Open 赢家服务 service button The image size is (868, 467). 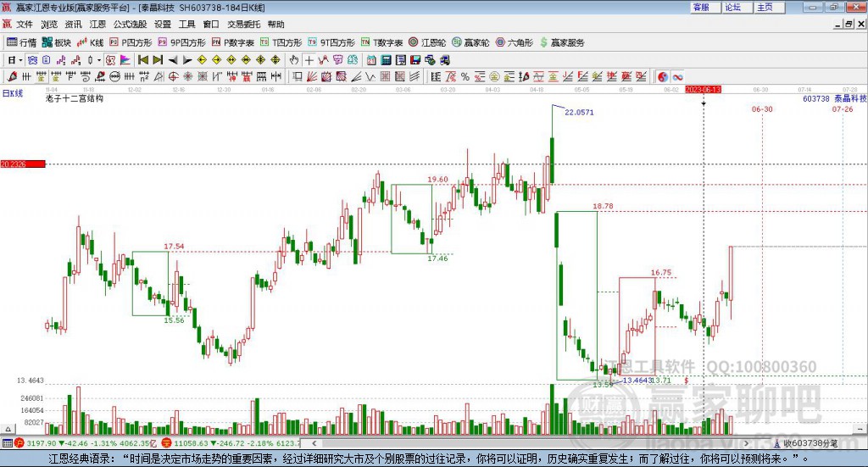coord(562,42)
